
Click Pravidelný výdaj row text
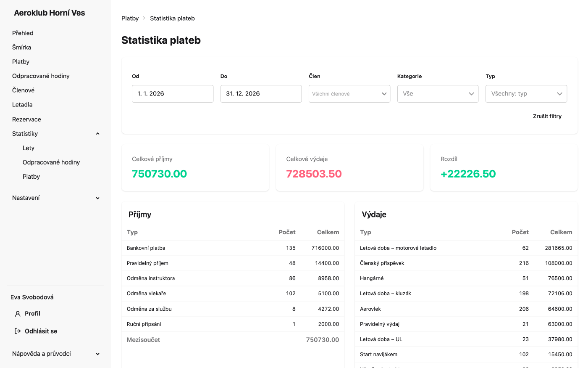tap(380, 324)
